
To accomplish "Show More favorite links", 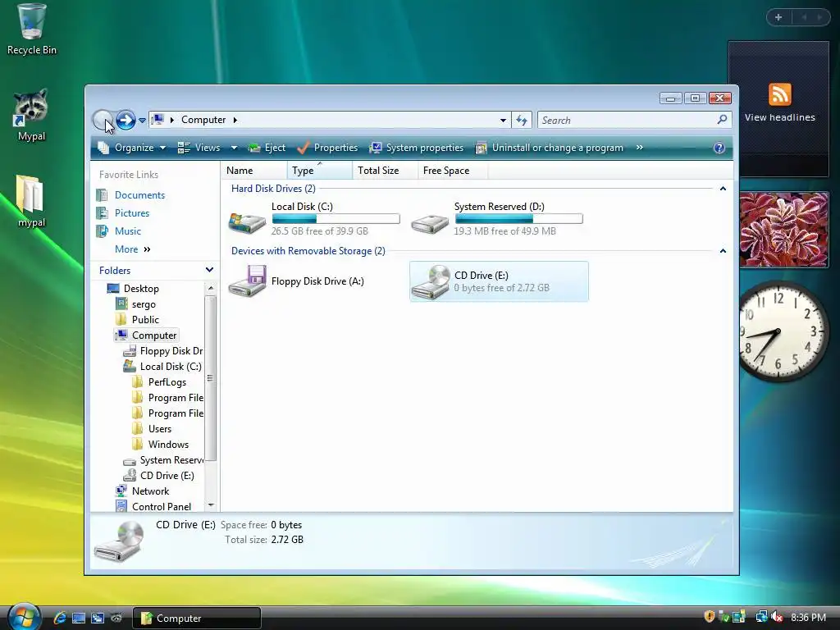I will pos(132,249).
